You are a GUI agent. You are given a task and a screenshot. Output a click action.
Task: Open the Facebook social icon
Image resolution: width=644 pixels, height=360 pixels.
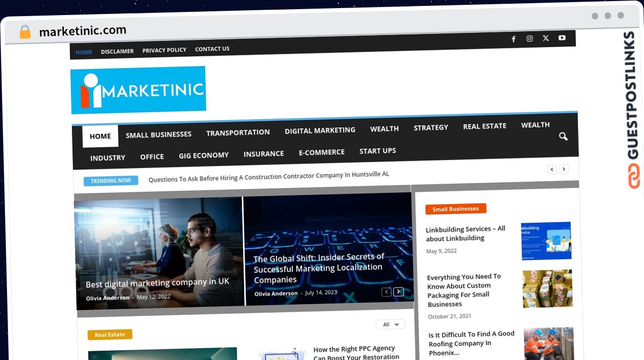[x=514, y=39]
